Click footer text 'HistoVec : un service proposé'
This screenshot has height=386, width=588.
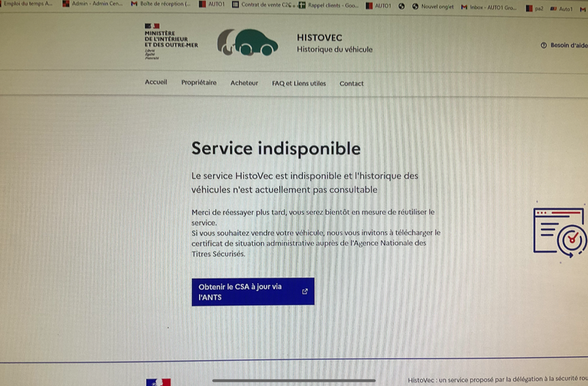[498, 379]
